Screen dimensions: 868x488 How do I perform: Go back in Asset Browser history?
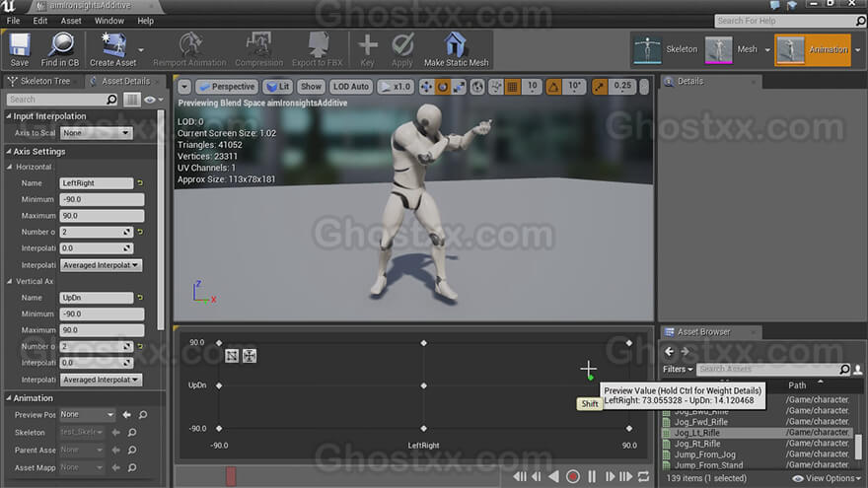pos(670,352)
